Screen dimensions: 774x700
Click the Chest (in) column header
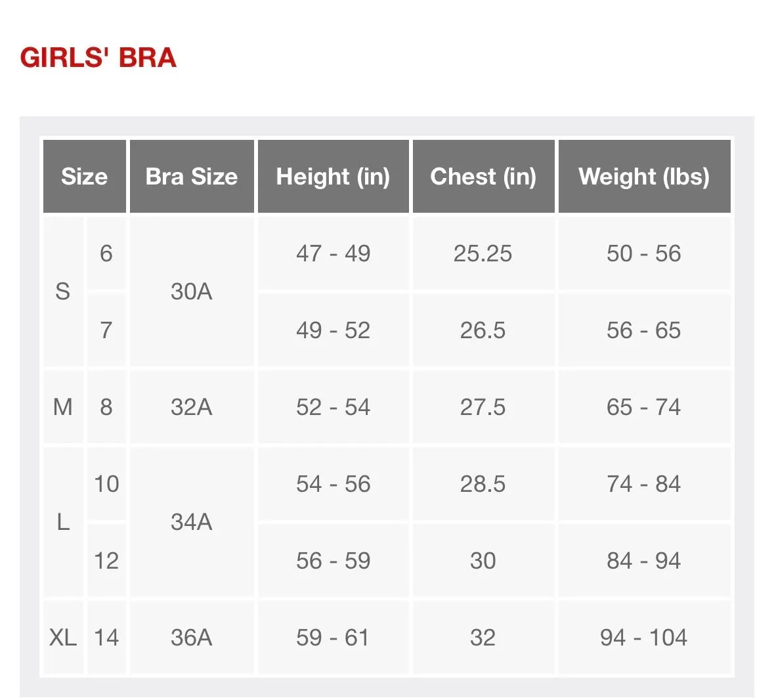(483, 176)
